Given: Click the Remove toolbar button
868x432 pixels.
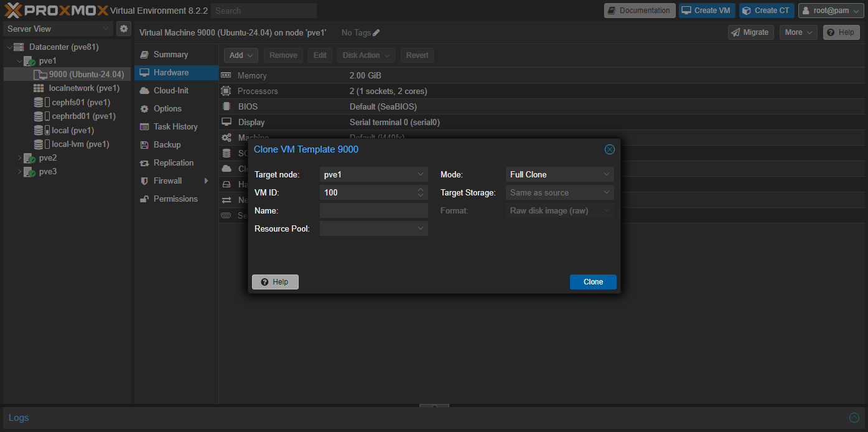Looking at the screenshot, I should click(x=283, y=55).
